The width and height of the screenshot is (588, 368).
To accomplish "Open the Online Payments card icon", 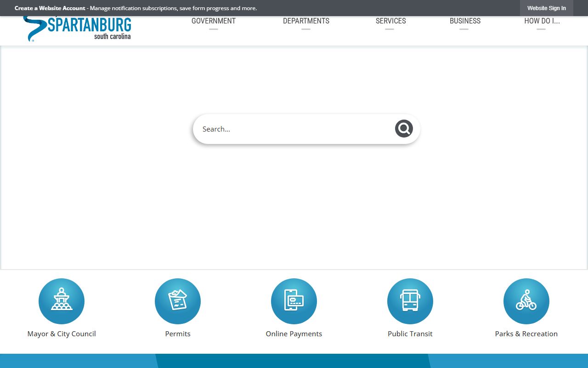I will 294,301.
